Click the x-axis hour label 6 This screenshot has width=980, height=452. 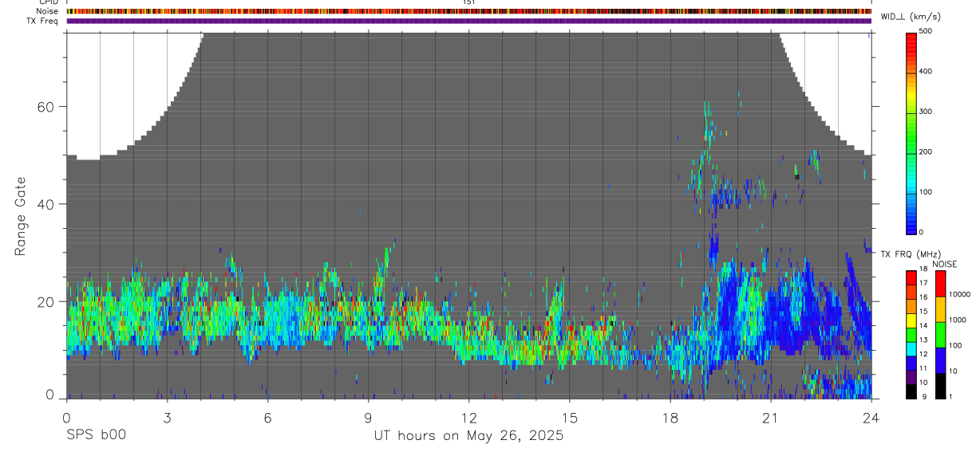267,417
